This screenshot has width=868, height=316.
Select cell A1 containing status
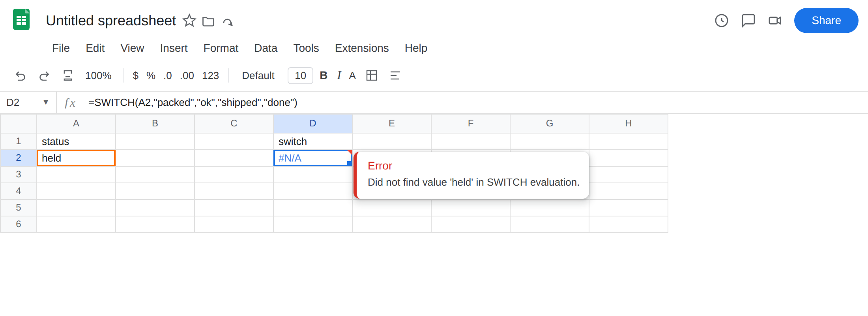[76, 141]
